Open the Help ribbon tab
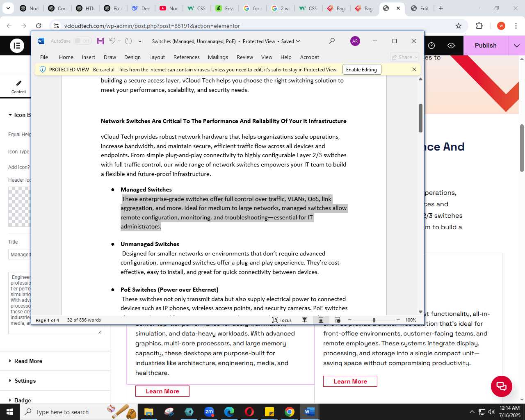Viewport: 525px width, 420px height. click(286, 57)
